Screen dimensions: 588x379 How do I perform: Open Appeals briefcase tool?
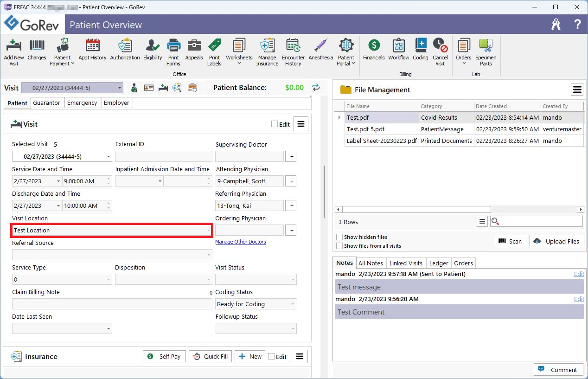pos(194,50)
